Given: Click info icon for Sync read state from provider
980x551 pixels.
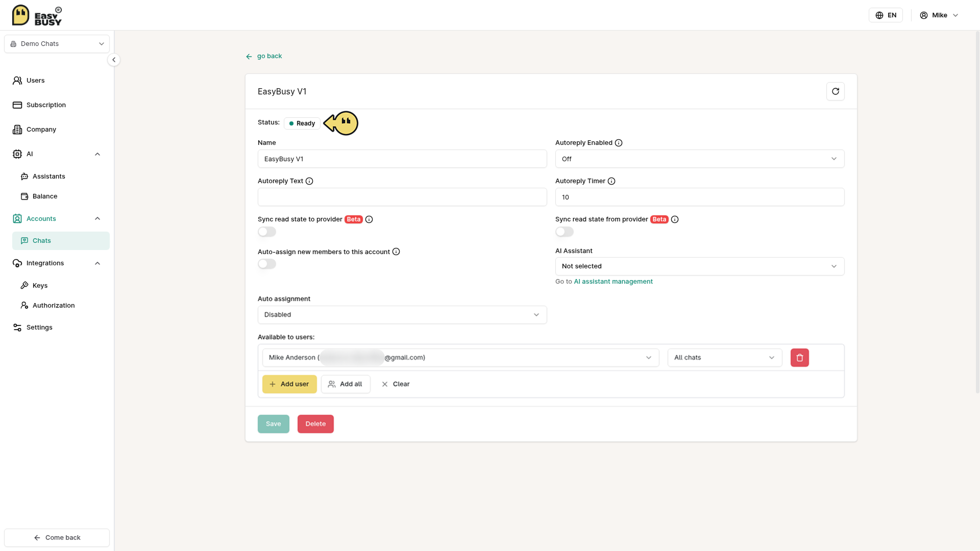Looking at the screenshot, I should (675, 219).
